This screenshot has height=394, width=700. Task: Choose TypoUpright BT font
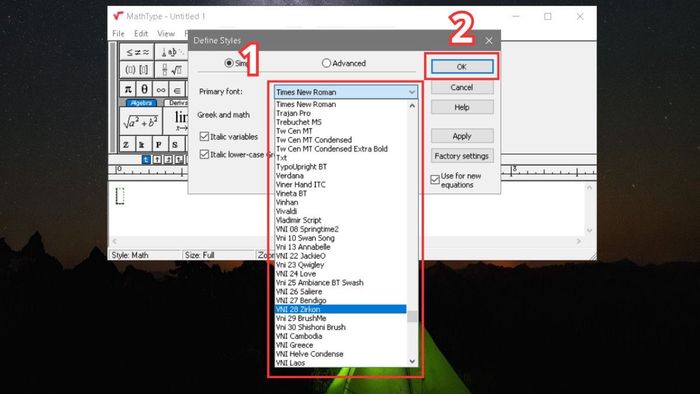pos(341,166)
